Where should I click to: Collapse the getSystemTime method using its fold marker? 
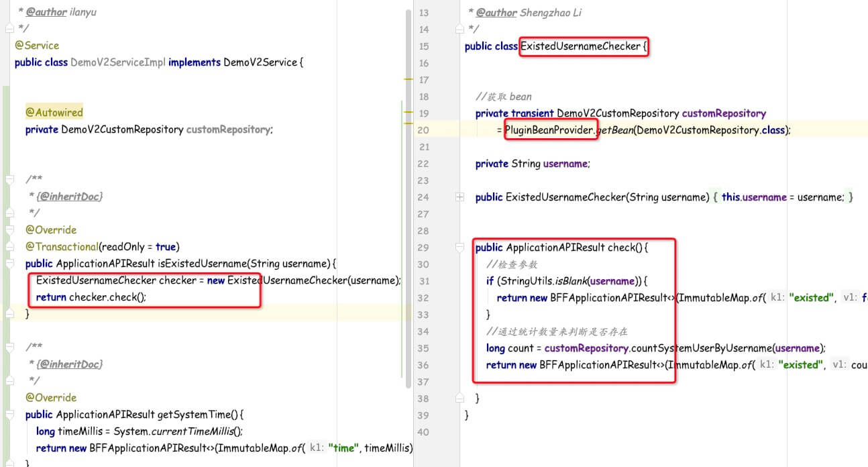pos(8,415)
